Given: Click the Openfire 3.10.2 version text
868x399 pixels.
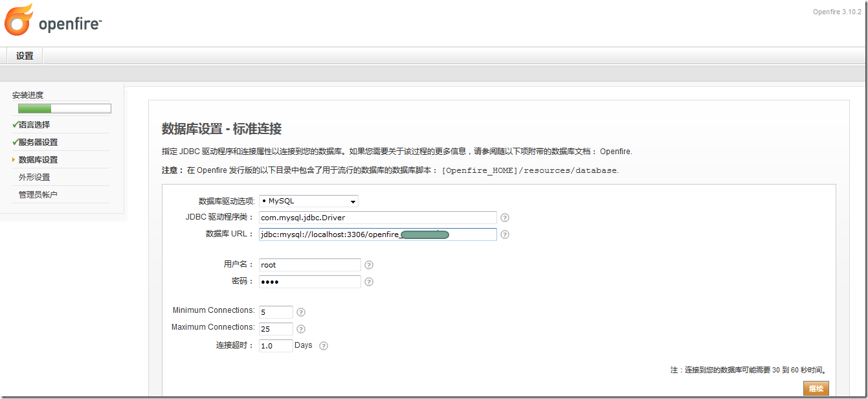Looking at the screenshot, I should tap(836, 12).
